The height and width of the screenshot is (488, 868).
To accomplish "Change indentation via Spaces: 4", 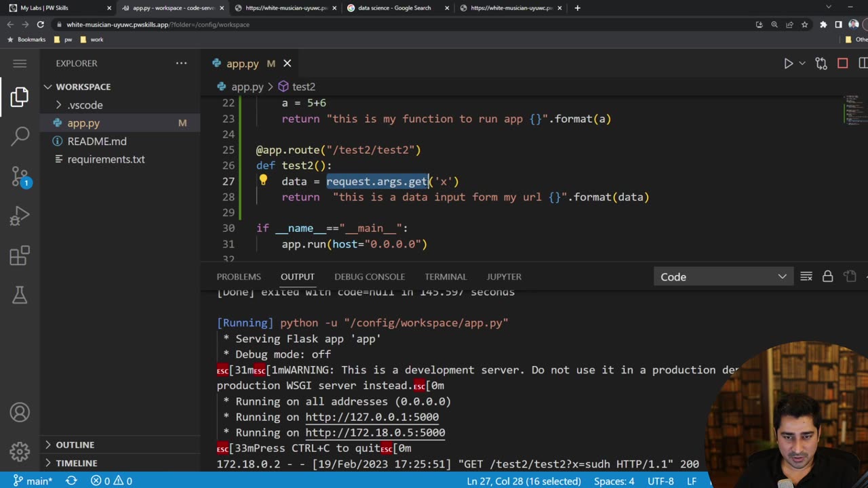I will coord(614,481).
